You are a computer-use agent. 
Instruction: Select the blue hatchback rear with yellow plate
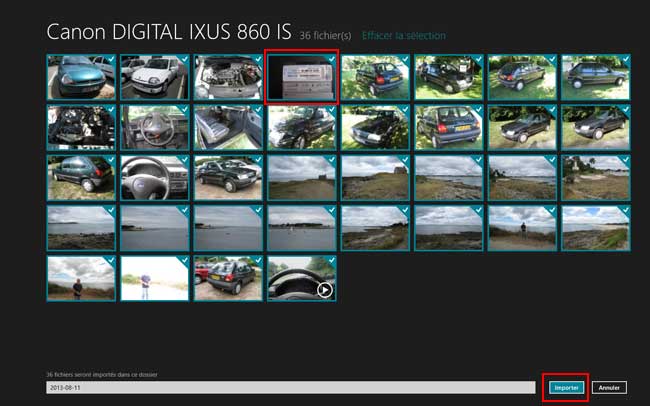pyautogui.click(x=449, y=127)
